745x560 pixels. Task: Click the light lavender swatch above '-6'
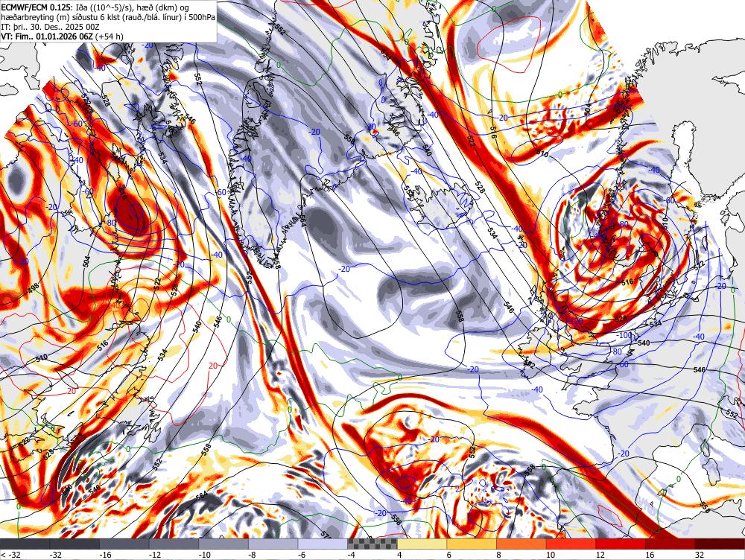point(323,544)
